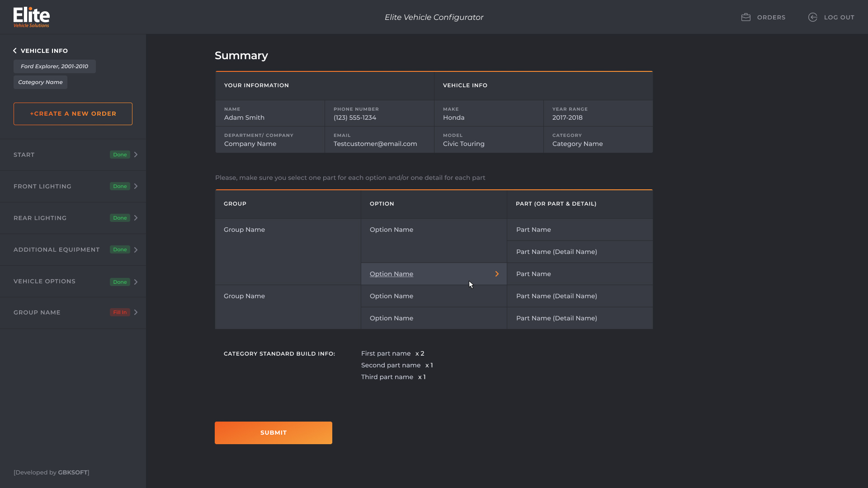868x488 pixels.
Task: Click the chevron on Rear Lighting row
Action: pyautogui.click(x=136, y=218)
